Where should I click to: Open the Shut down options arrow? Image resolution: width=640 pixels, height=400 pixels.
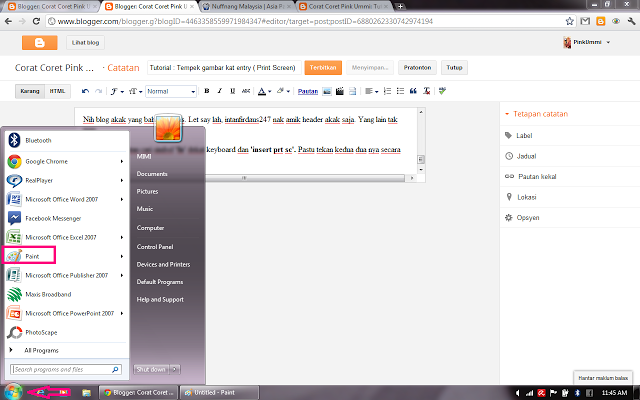coord(176,368)
